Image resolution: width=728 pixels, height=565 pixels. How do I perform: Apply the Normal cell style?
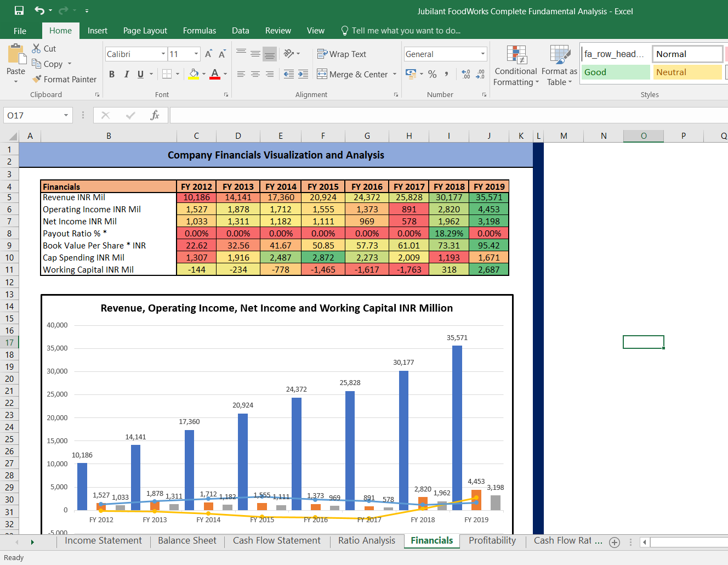pyautogui.click(x=687, y=54)
